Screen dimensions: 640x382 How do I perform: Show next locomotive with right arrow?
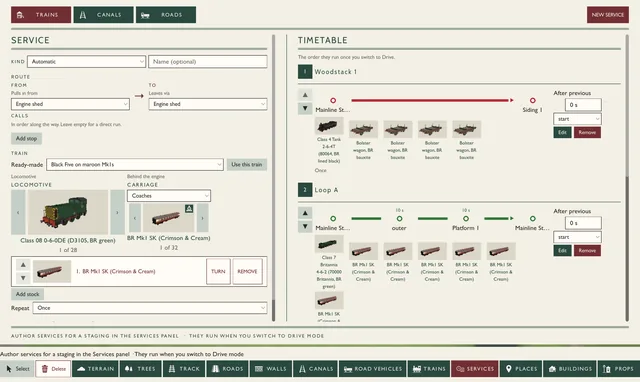coord(118,212)
